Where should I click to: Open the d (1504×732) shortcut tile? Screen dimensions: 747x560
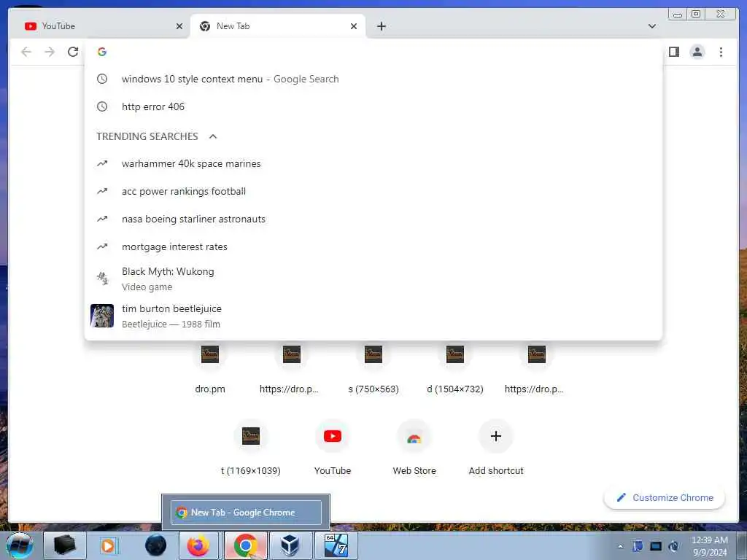coord(455,370)
